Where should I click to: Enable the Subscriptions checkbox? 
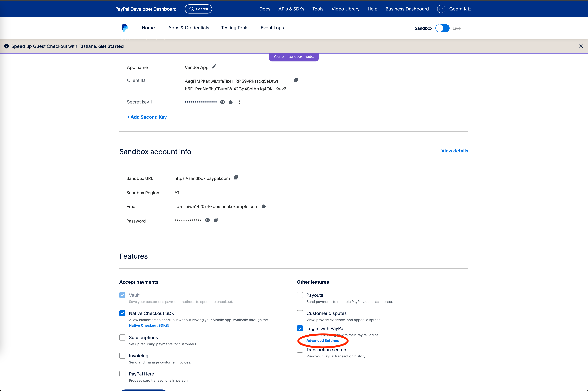point(122,337)
